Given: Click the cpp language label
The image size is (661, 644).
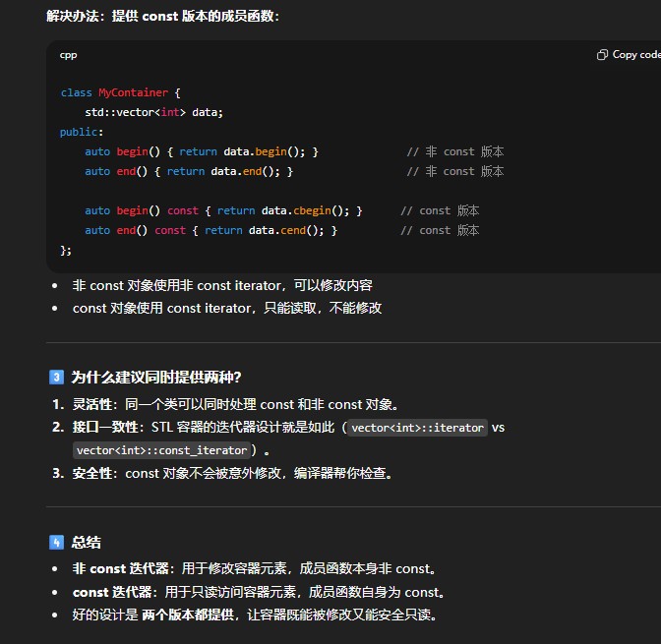Looking at the screenshot, I should coord(68,55).
